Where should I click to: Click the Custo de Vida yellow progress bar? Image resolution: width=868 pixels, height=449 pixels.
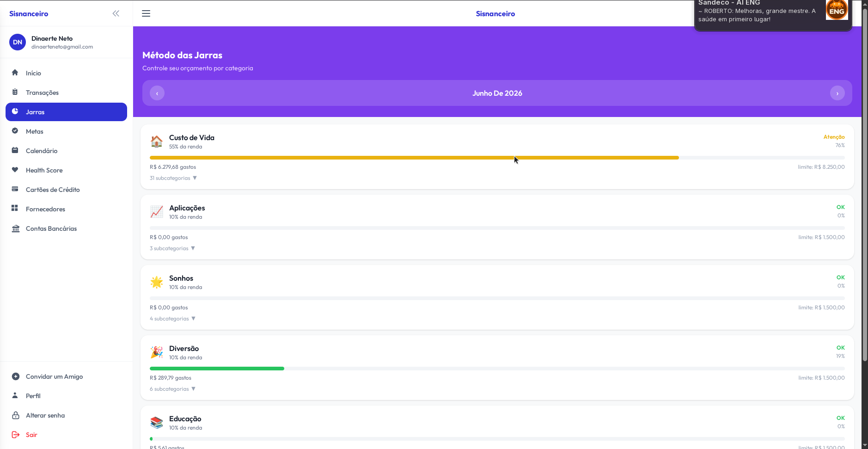(414, 158)
